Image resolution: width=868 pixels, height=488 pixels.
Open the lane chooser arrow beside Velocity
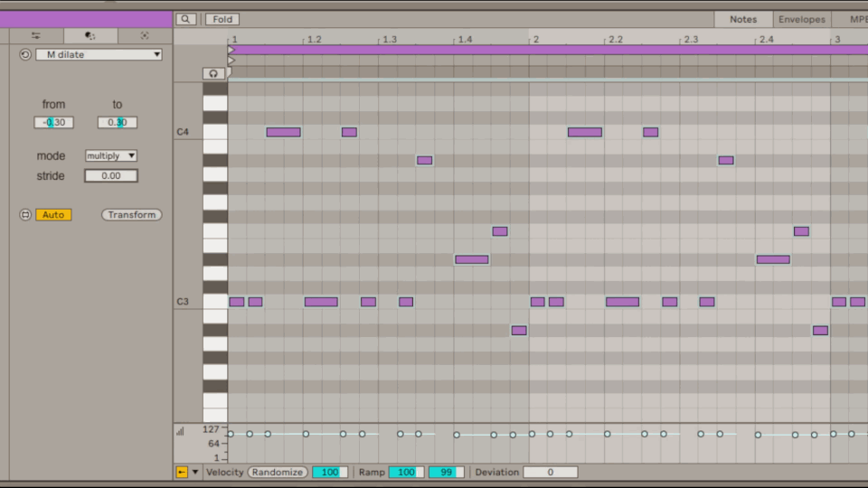click(x=194, y=472)
